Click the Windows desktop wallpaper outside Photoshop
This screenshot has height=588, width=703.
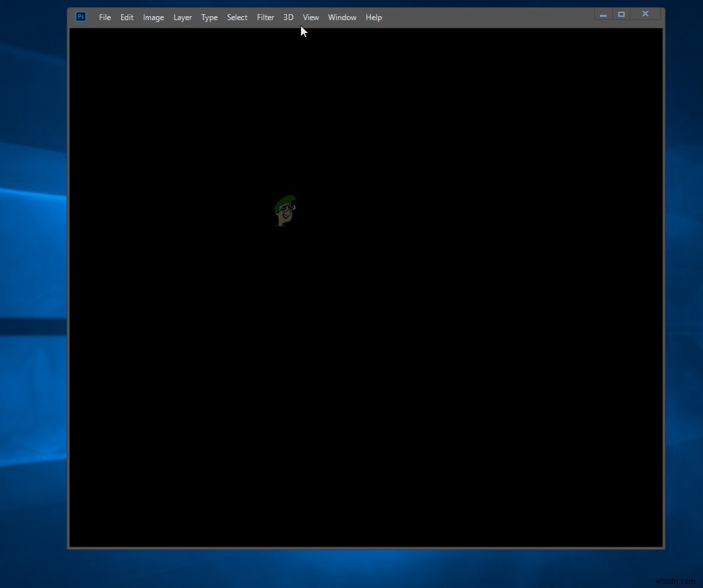[x=32, y=259]
